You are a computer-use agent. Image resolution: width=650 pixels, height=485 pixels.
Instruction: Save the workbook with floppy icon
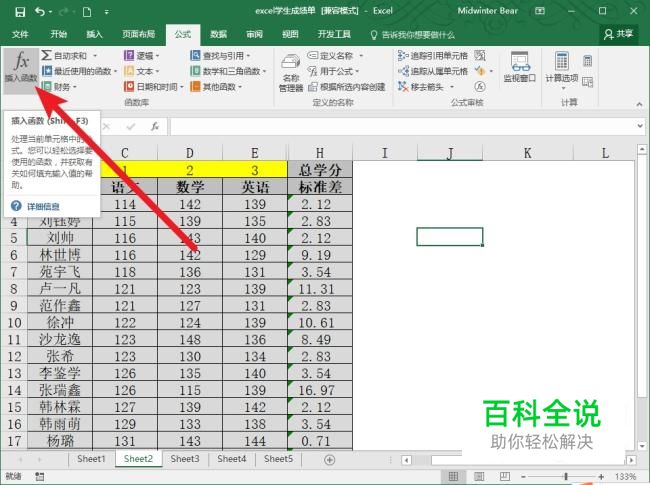pos(20,12)
